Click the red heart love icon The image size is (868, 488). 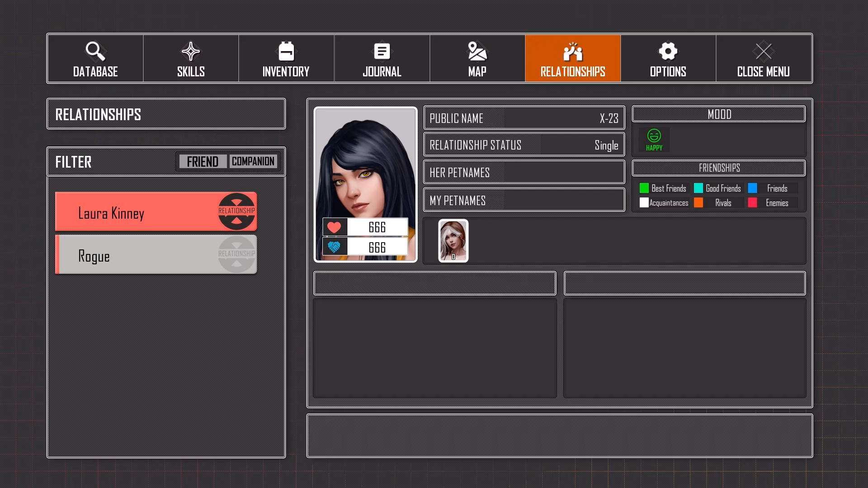(335, 227)
